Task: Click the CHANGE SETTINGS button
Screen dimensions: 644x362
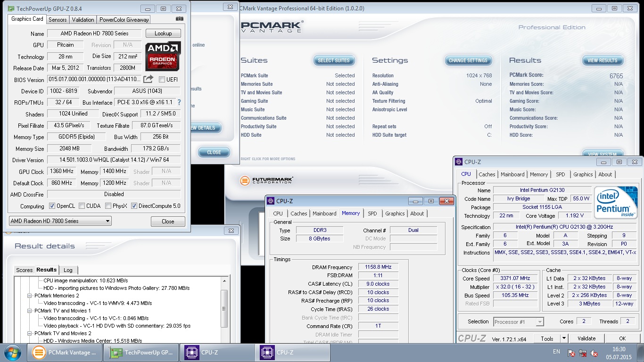Action: (468, 60)
